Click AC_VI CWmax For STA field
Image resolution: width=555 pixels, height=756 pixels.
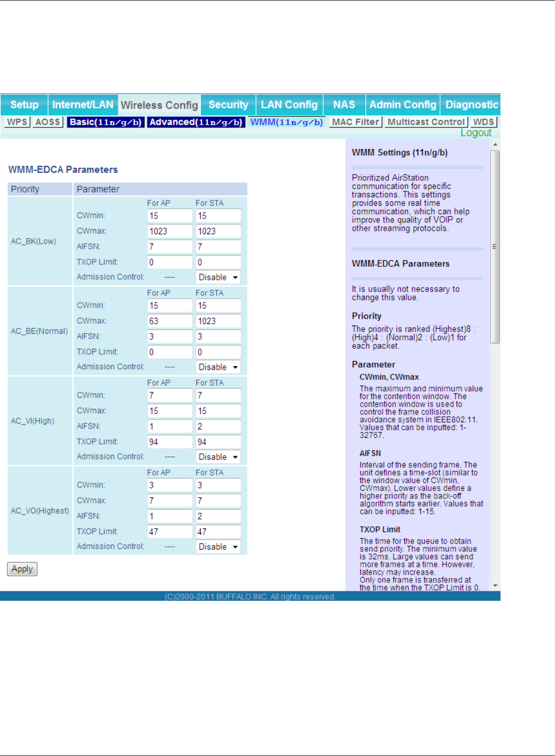[219, 411]
